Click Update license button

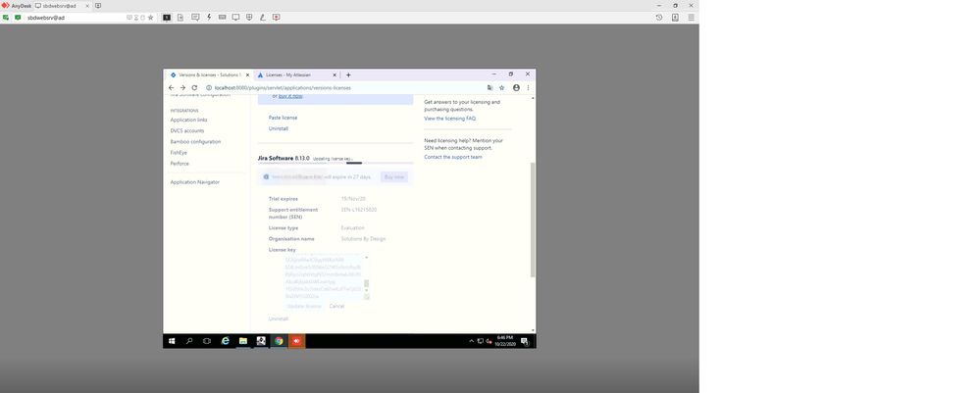click(304, 306)
